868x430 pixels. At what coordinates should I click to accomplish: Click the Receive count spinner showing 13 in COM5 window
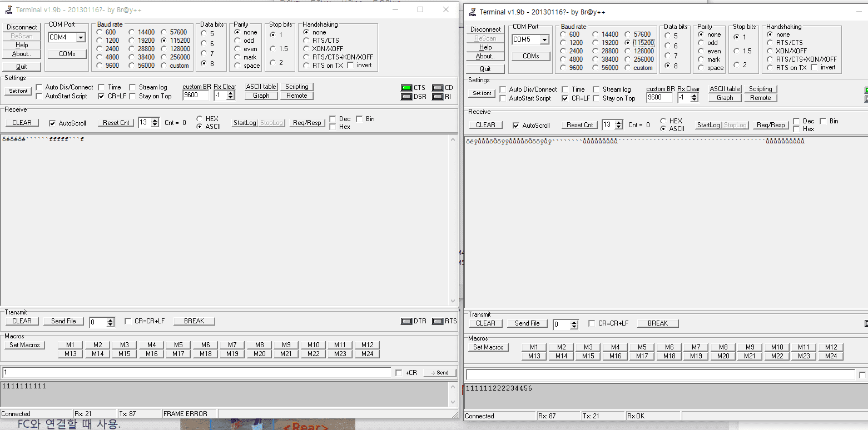[619, 125]
